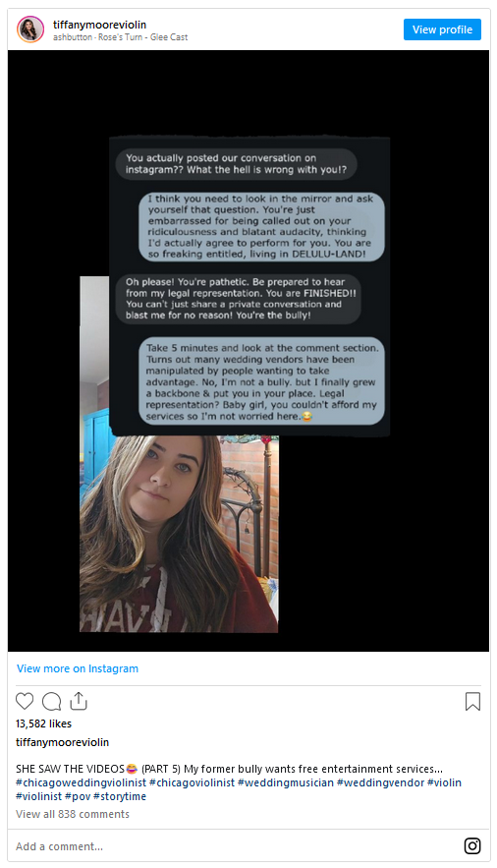
Task: Open the #weddingmusician hashtag
Action: (286, 782)
